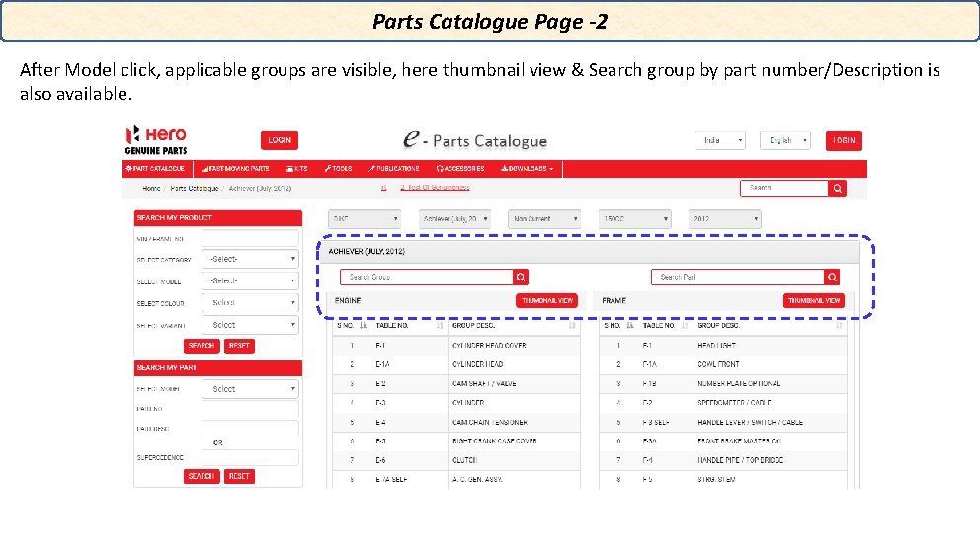Click the Home breadcrumb link
The image size is (980, 560).
151,188
